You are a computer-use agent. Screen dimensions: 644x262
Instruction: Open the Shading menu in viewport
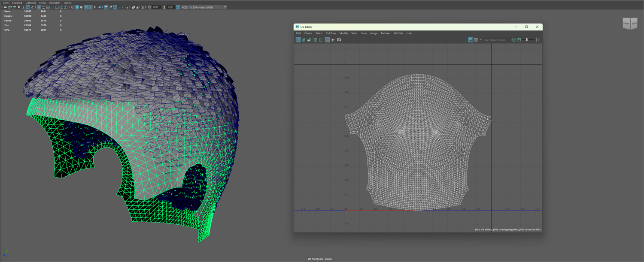(17, 3)
